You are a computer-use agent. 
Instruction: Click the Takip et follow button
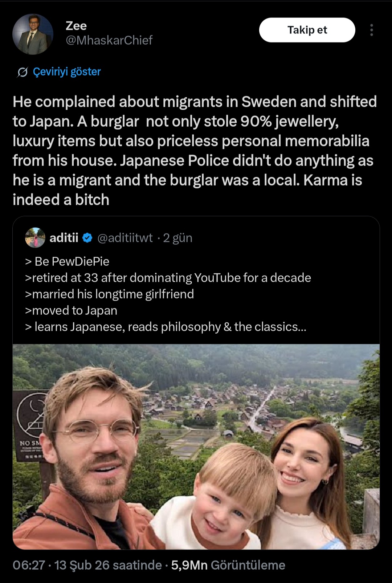click(x=307, y=30)
